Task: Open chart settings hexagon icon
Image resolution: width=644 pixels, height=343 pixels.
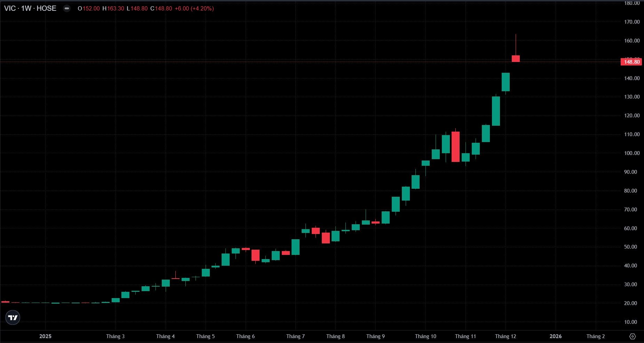Action: tap(633, 336)
